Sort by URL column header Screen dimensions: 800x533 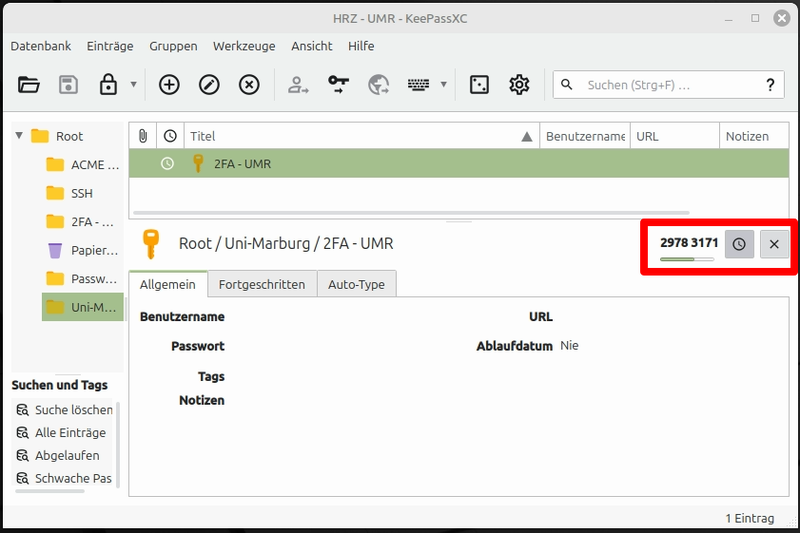[675, 136]
